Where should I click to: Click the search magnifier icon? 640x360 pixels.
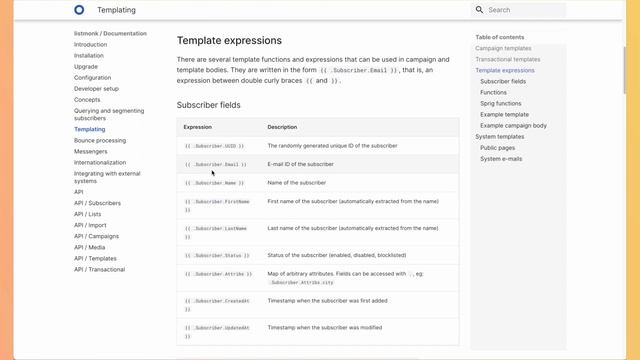click(x=479, y=9)
